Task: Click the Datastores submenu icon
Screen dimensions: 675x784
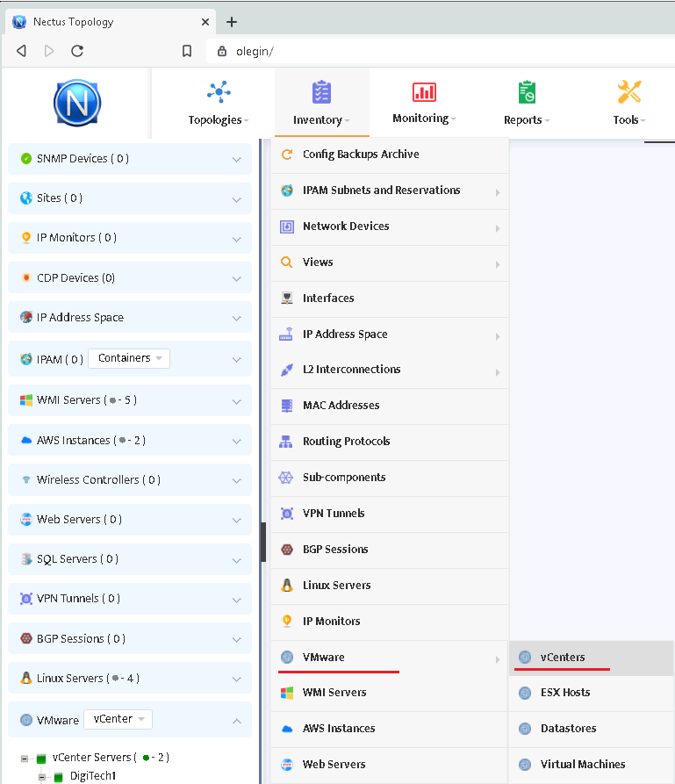Action: point(525,729)
